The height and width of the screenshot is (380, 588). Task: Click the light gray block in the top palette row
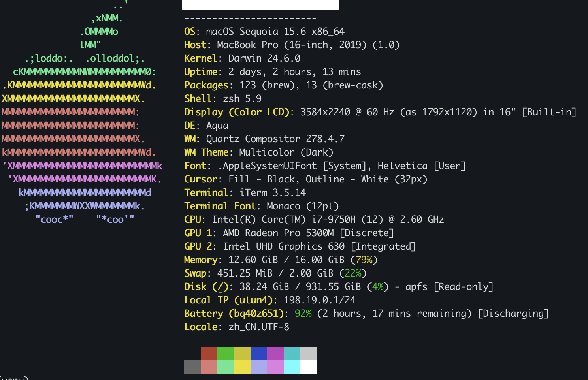click(309, 354)
